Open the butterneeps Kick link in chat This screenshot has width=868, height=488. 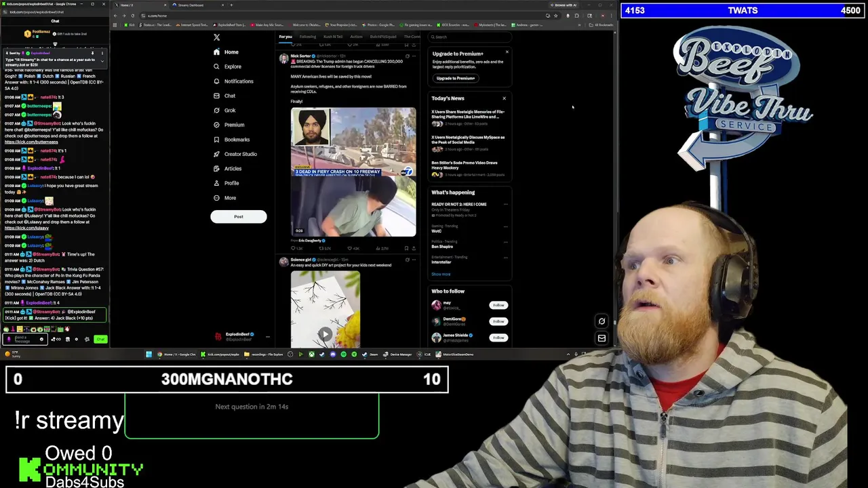tap(31, 142)
